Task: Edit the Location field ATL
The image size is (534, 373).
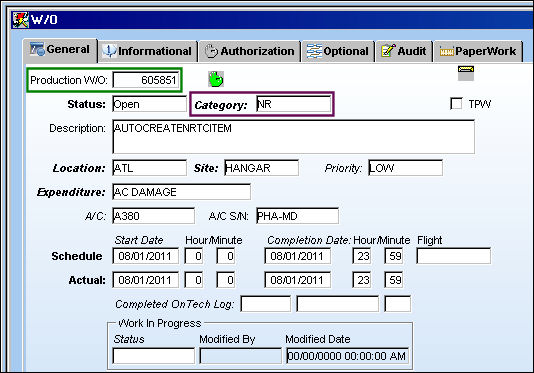Action: (x=150, y=168)
